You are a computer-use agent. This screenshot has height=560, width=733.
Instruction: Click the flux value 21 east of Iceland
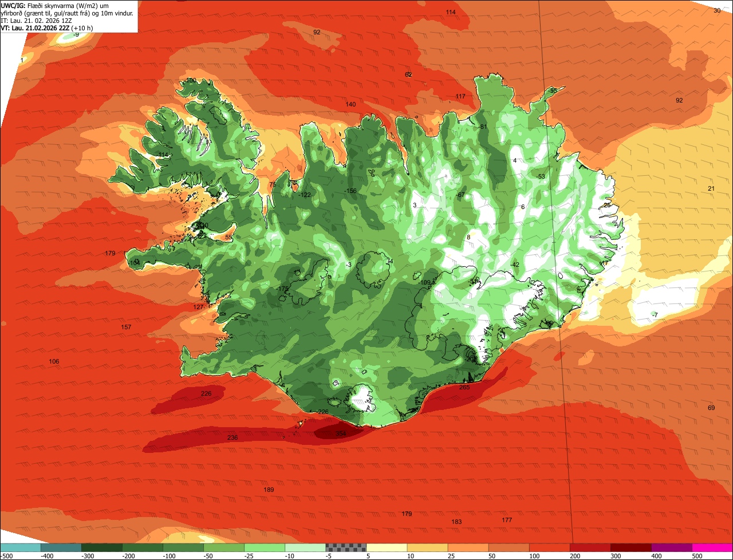[711, 188]
